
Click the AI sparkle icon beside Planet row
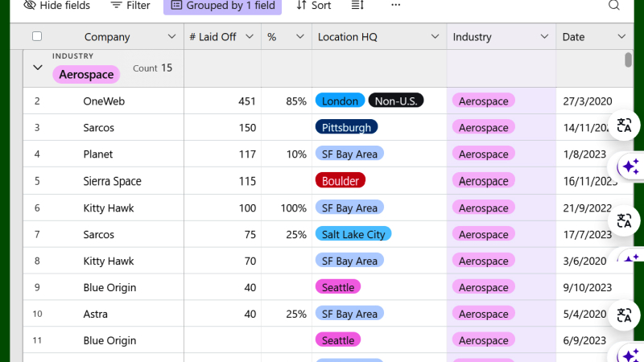click(x=630, y=167)
